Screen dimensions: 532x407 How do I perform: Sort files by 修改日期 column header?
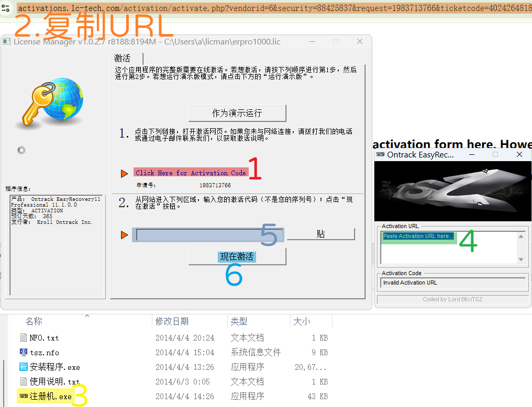pyautogui.click(x=172, y=321)
